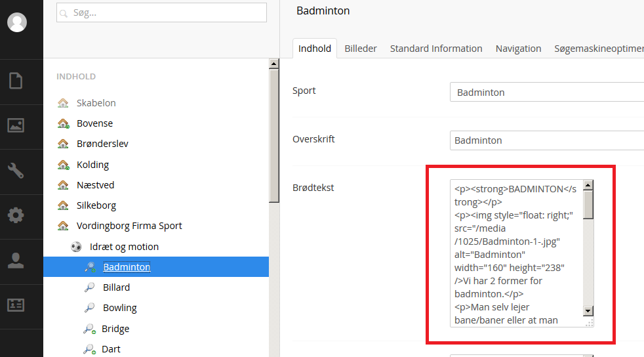Open the Users section person icon
The image size is (644, 357).
(x=16, y=261)
